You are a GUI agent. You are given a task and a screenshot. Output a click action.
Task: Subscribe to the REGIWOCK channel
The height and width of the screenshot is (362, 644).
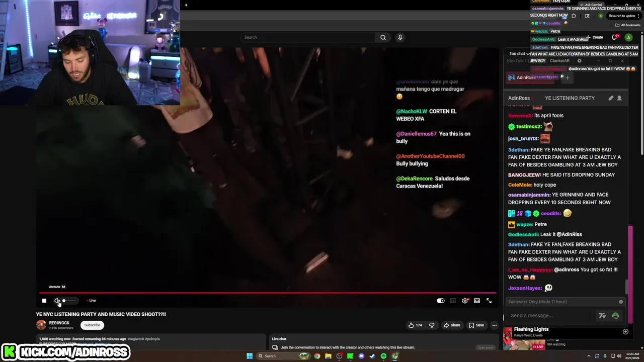[x=92, y=325]
